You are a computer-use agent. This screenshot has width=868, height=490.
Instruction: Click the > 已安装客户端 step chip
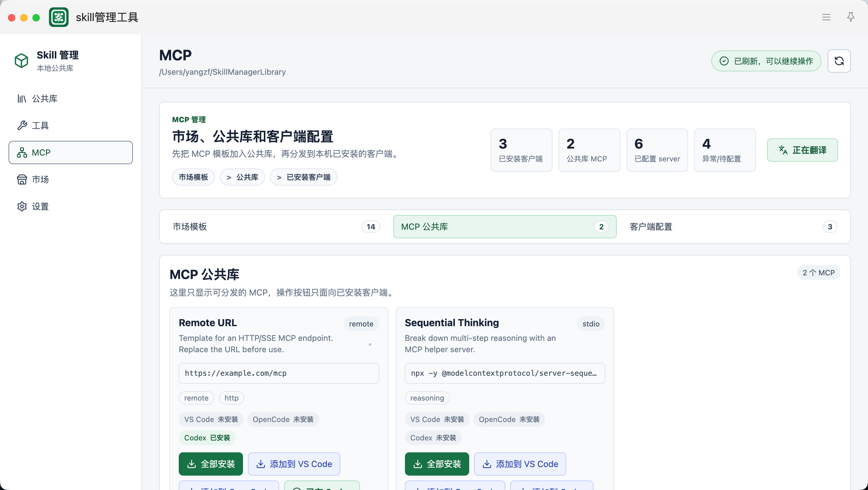click(x=304, y=177)
